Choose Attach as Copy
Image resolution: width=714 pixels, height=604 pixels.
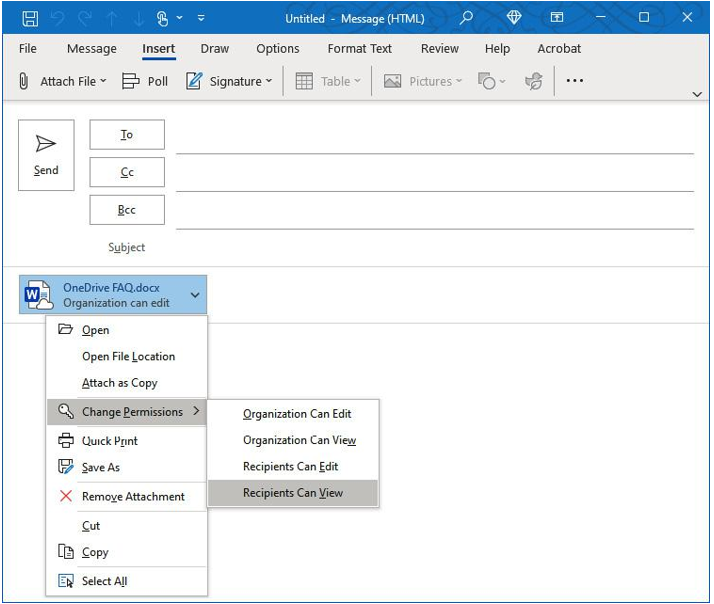127,383
